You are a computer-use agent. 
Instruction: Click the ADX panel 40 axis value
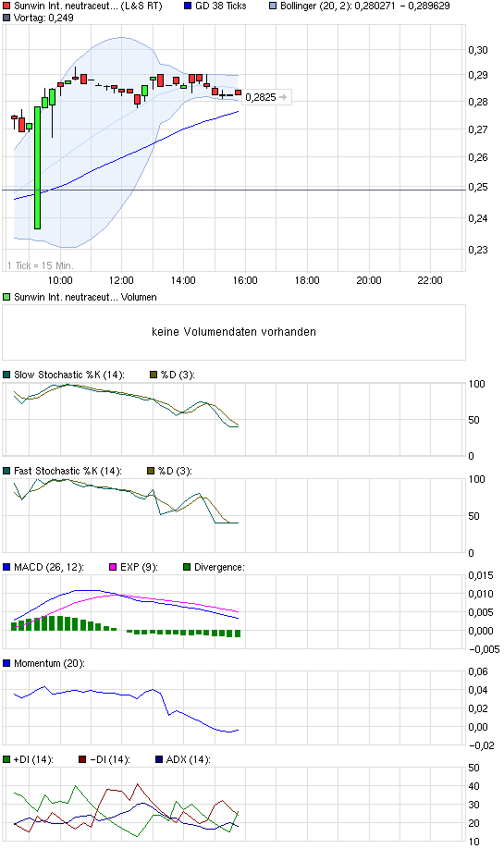pos(473,786)
